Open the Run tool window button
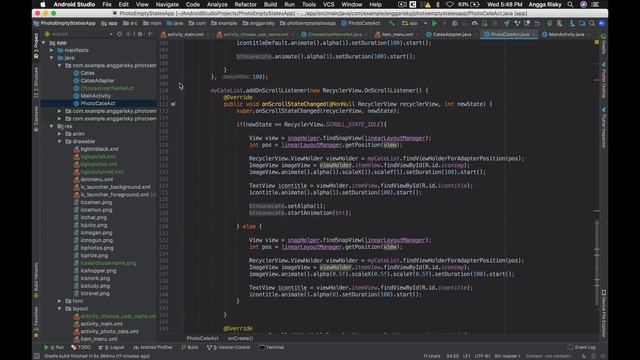This screenshot has width=640, height=360. (x=54, y=347)
